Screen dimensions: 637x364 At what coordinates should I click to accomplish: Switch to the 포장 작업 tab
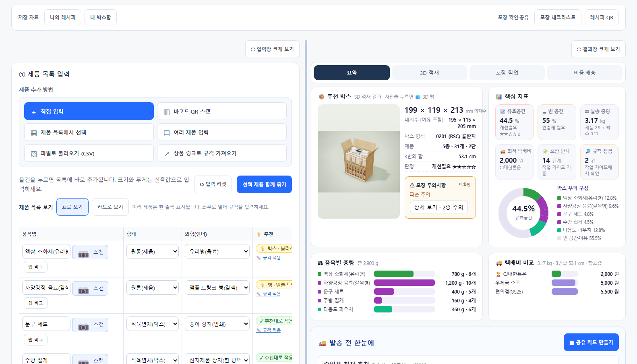point(507,72)
